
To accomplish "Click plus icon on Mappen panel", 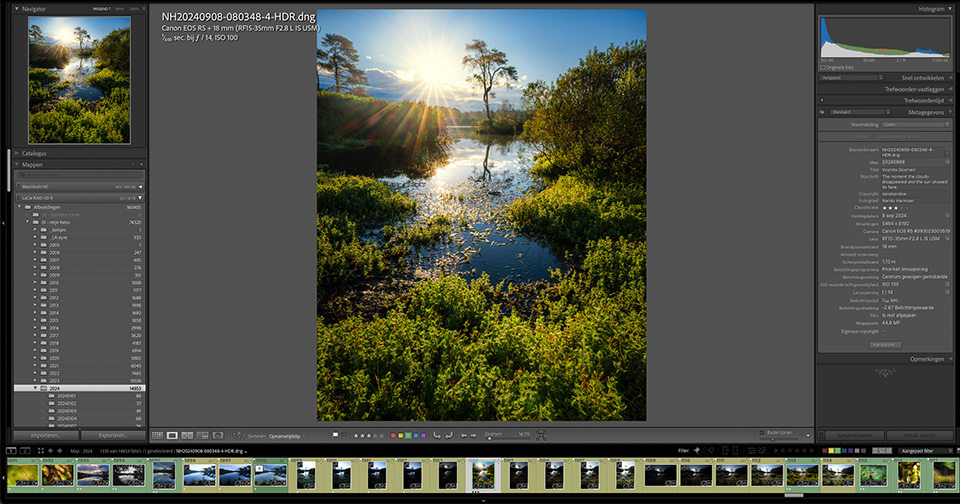I will pos(141,164).
